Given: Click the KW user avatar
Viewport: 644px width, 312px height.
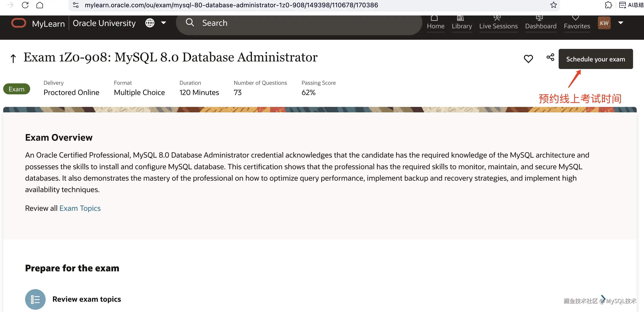Looking at the screenshot, I should point(604,23).
